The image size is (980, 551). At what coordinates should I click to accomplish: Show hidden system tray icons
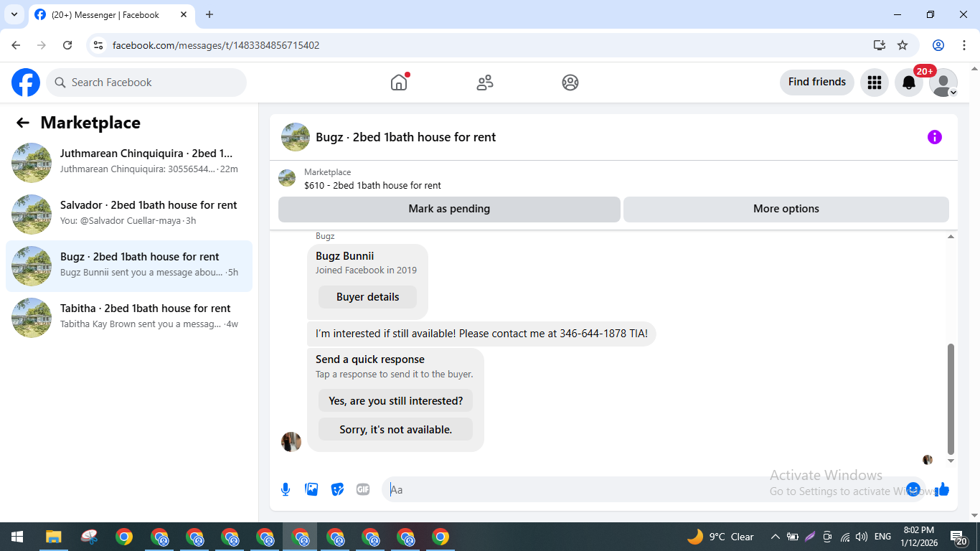[x=775, y=537]
